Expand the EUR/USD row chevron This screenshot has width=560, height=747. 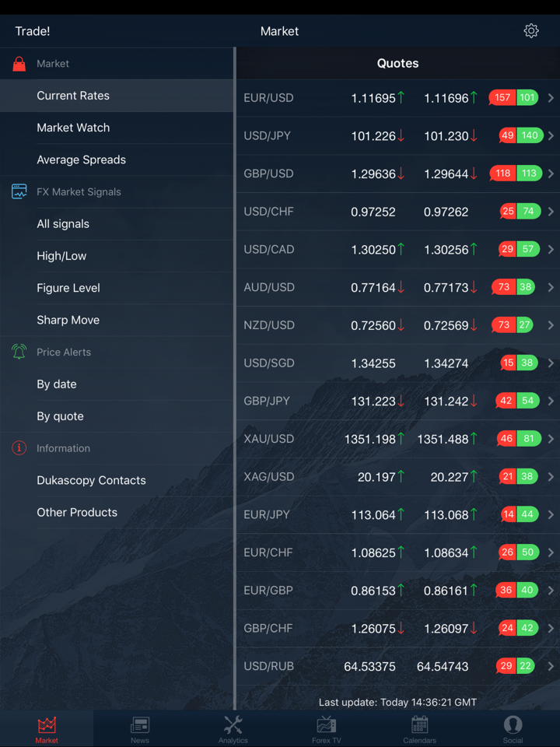click(551, 98)
